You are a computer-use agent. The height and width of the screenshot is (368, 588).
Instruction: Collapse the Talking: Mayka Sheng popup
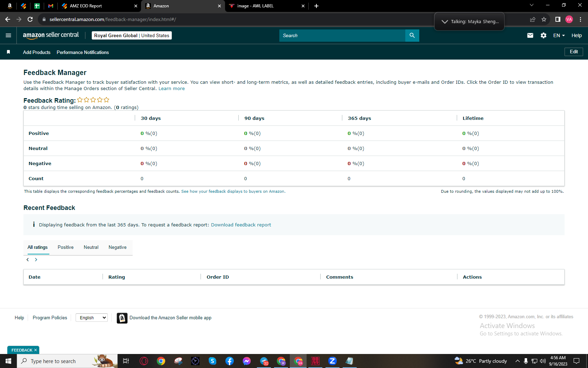tap(444, 22)
